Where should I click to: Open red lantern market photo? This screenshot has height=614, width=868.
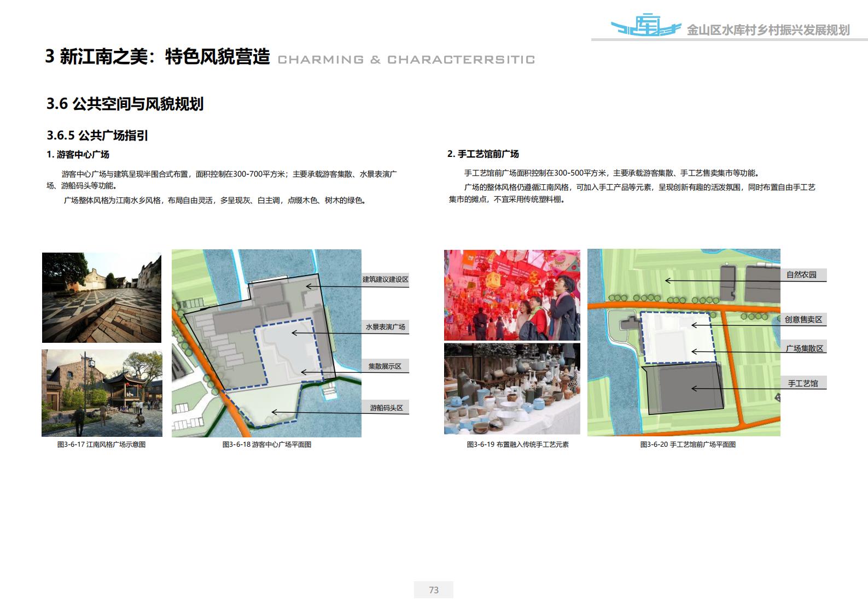[x=512, y=295]
